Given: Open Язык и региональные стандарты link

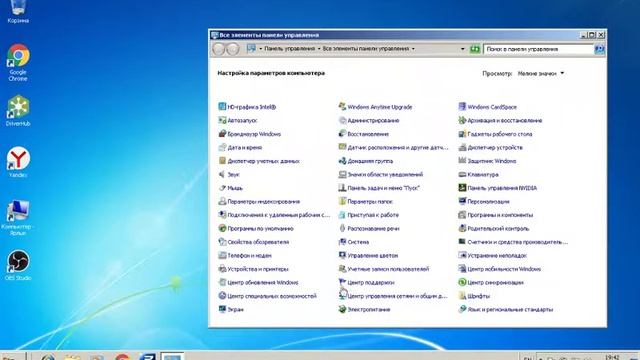Looking at the screenshot, I should (x=510, y=309).
